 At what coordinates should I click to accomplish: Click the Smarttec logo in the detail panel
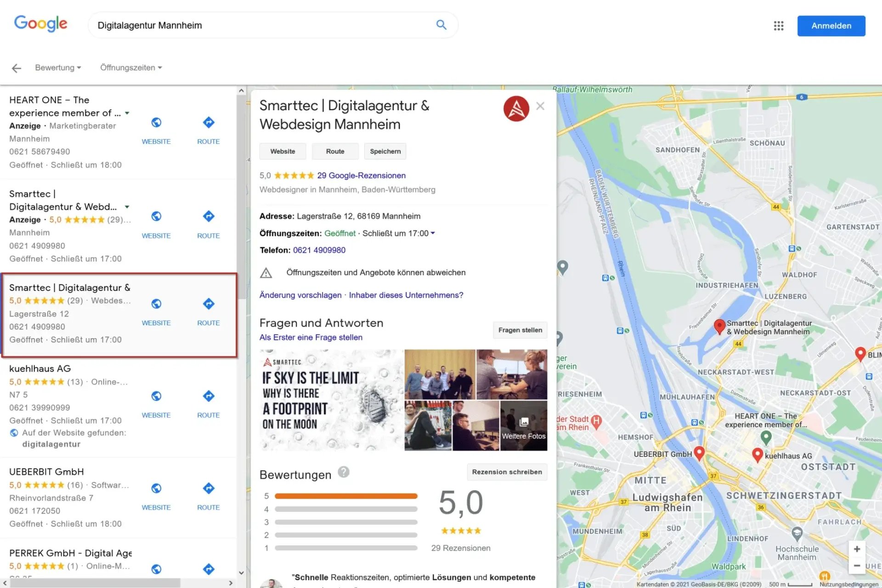(x=516, y=108)
